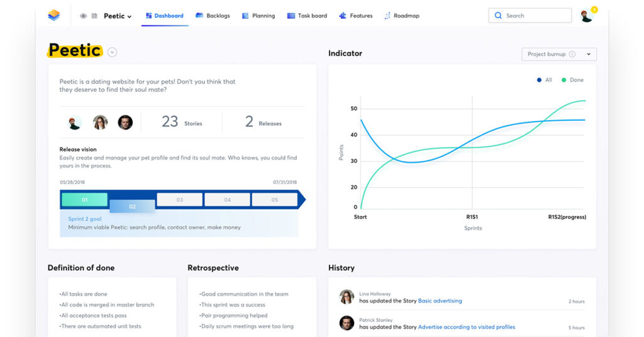The height and width of the screenshot is (337, 644).
Task: Open the Project burnup dropdown
Action: (x=559, y=54)
